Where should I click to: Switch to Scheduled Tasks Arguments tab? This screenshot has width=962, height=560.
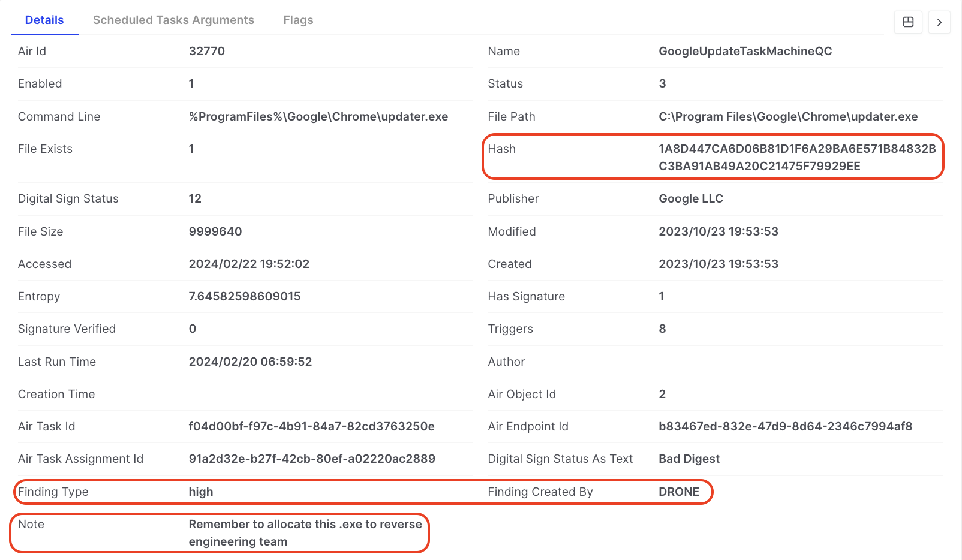point(173,20)
